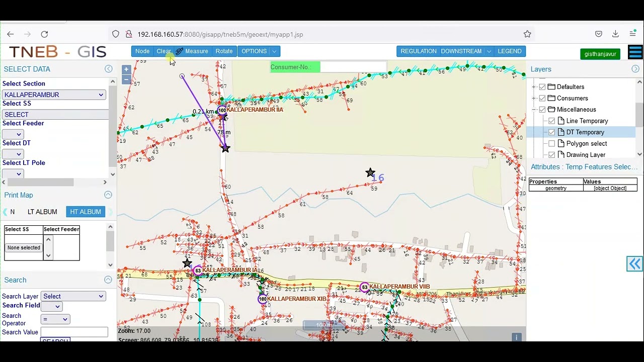Activate the Measure tool
Screen dimensions: 644x362
tap(192, 51)
